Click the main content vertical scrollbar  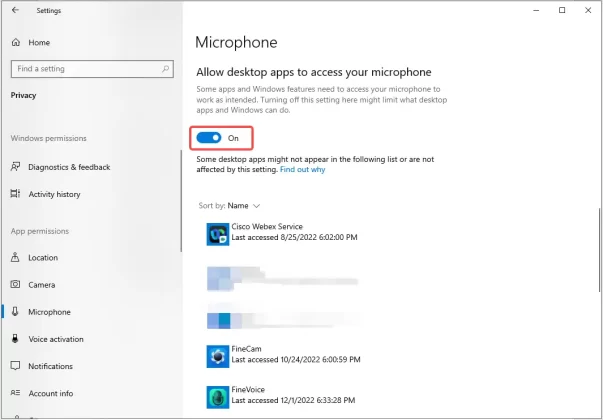coord(600,250)
